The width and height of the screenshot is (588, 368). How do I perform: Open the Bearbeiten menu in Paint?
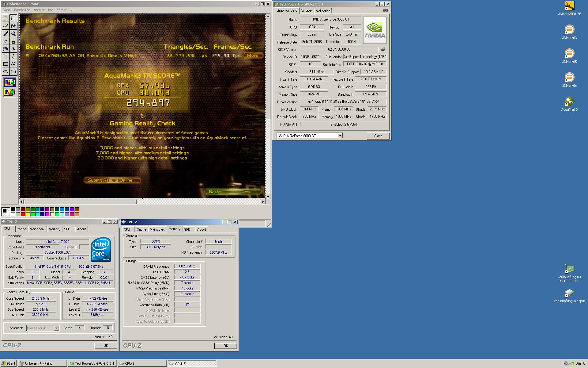pyautogui.click(x=22, y=10)
